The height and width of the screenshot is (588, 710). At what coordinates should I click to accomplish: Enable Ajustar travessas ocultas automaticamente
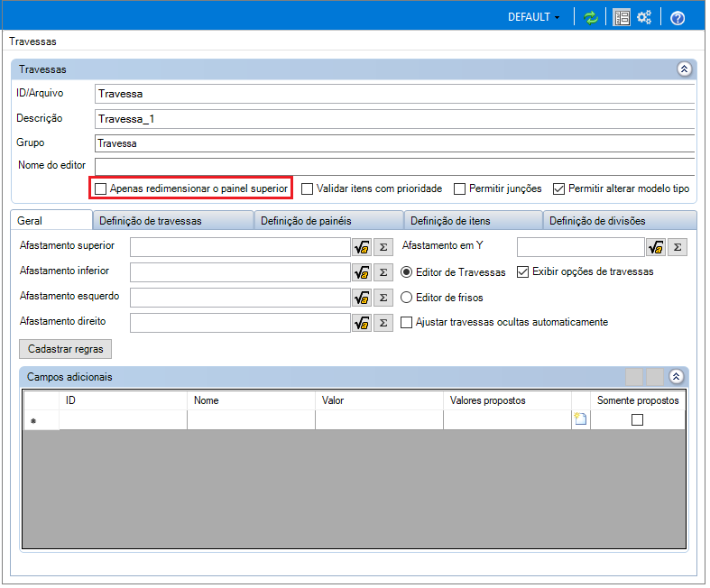[x=409, y=324]
